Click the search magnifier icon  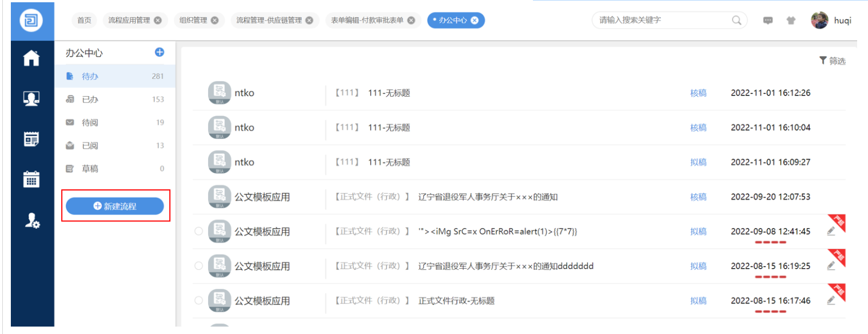click(736, 20)
